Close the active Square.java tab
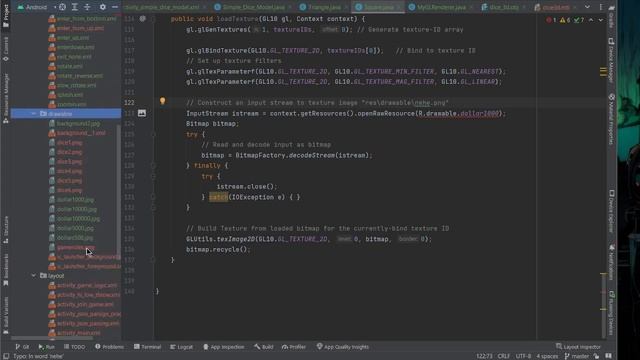 pyautogui.click(x=398, y=7)
